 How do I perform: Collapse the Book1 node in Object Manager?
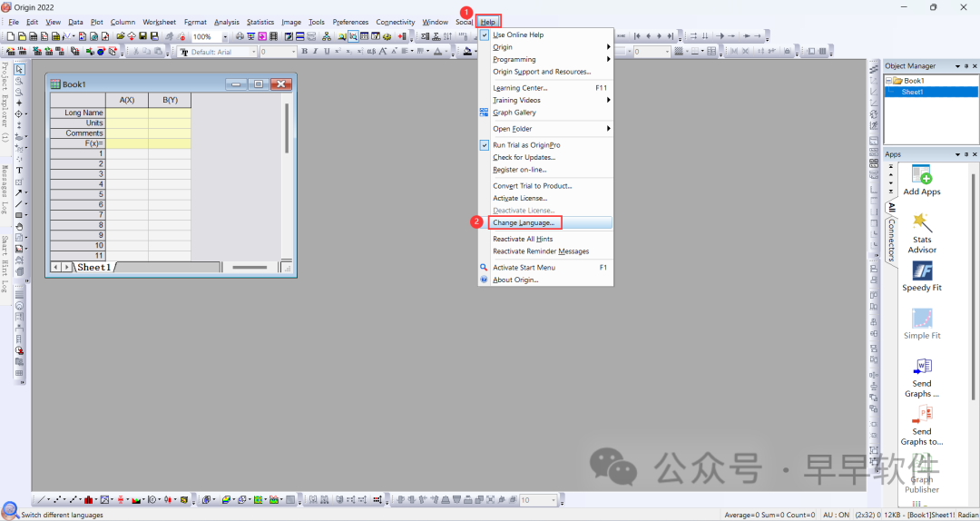(x=889, y=81)
